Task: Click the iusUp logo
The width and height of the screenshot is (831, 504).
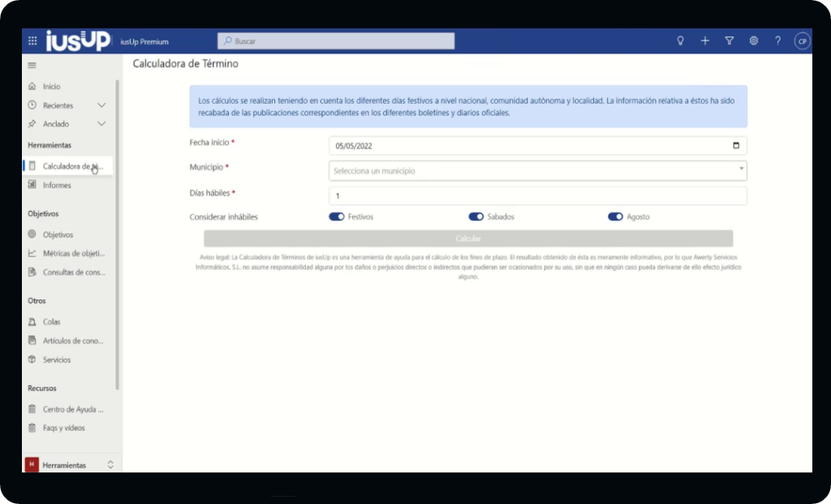Action: point(78,41)
